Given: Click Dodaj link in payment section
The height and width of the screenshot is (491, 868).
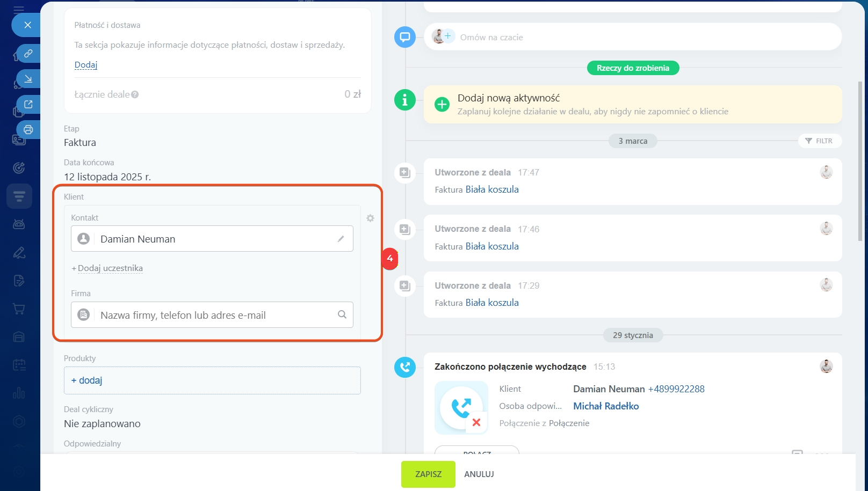Looking at the screenshot, I should click(86, 65).
